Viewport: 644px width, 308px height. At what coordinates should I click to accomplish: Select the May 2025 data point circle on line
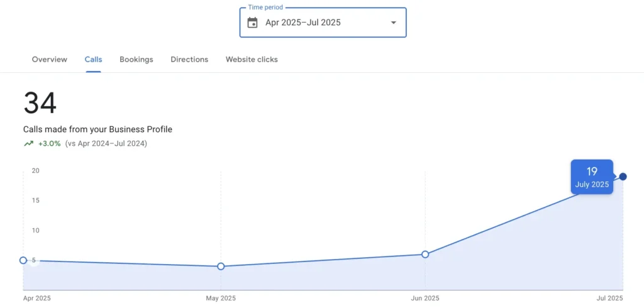click(x=221, y=267)
